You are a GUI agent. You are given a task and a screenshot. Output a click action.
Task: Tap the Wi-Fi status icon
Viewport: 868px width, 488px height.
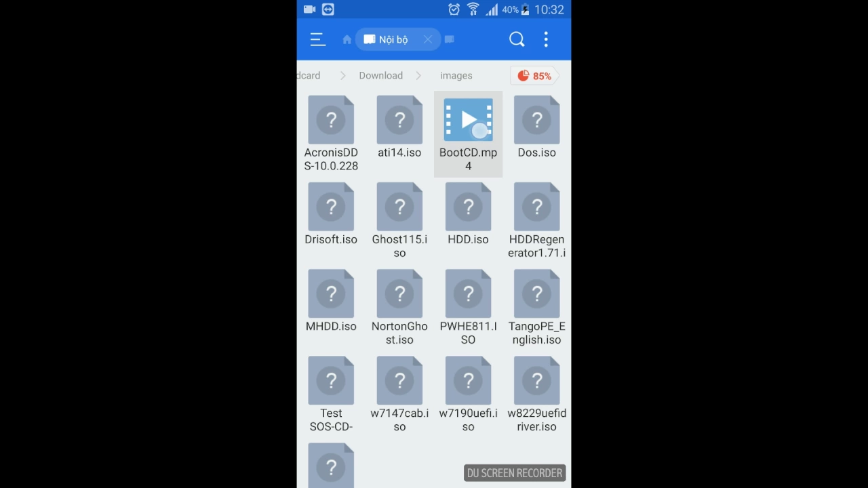(x=473, y=9)
